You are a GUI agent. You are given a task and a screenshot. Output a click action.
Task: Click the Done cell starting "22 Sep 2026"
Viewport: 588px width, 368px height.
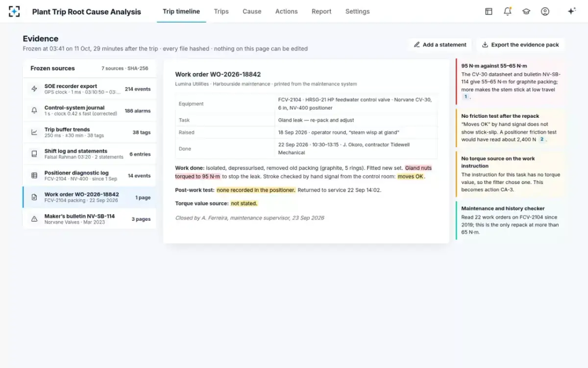(357, 149)
